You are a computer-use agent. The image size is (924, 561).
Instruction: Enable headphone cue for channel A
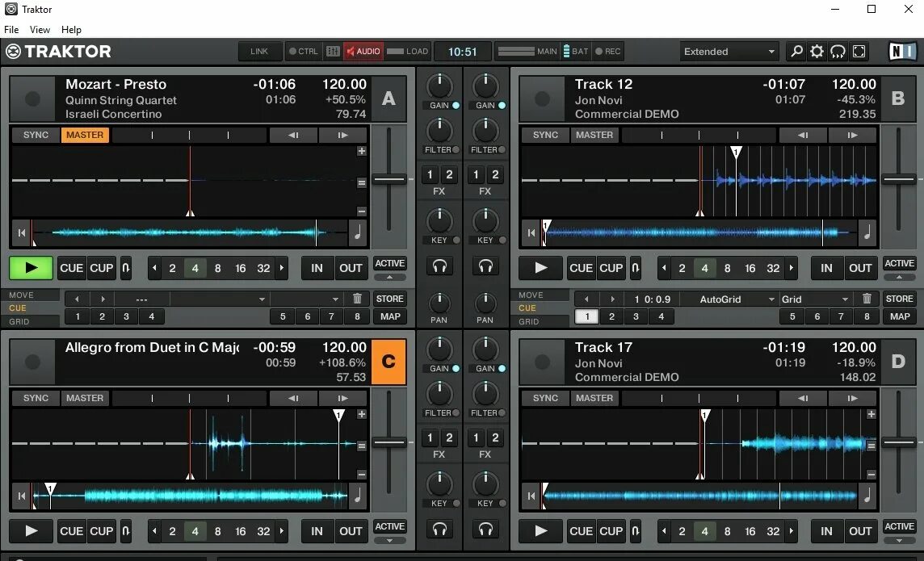point(439,266)
